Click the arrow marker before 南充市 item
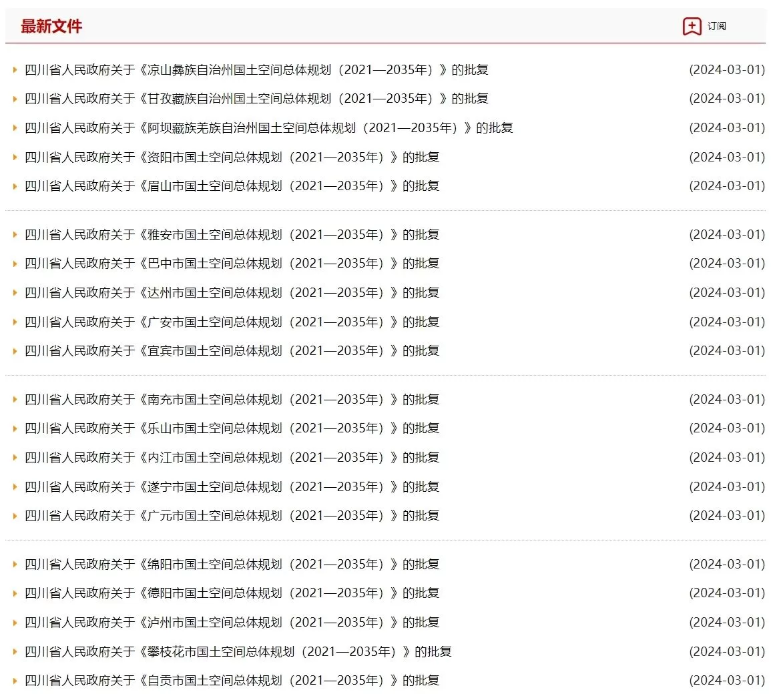This screenshot has width=771, height=700. [15, 399]
